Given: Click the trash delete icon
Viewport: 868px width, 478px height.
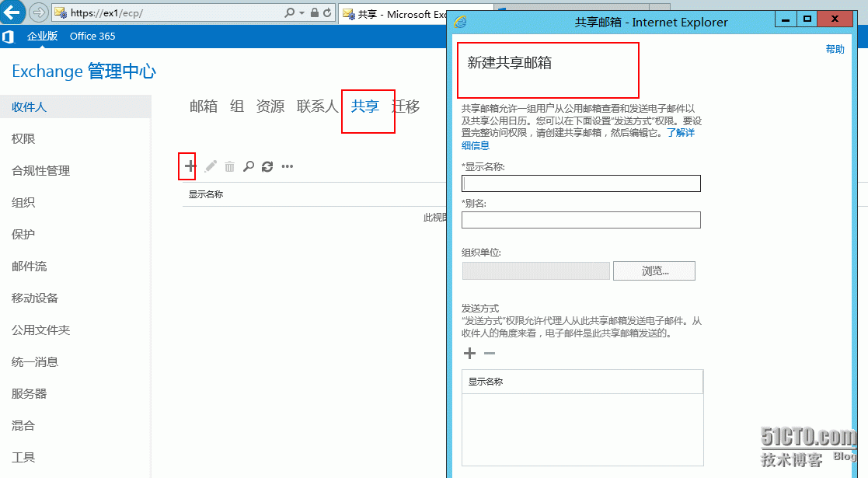Looking at the screenshot, I should tap(229, 166).
